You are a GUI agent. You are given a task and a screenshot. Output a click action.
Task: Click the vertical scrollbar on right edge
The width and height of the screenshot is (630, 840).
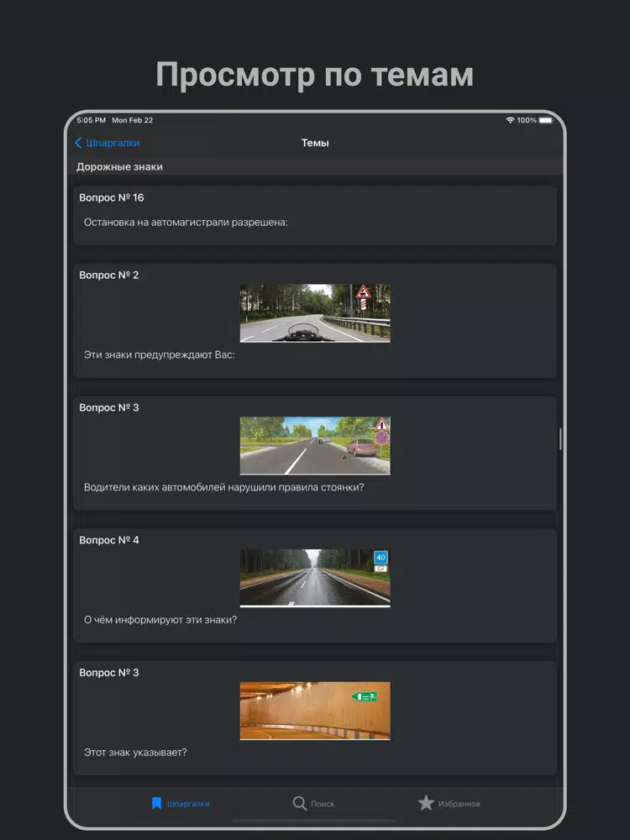tap(560, 438)
